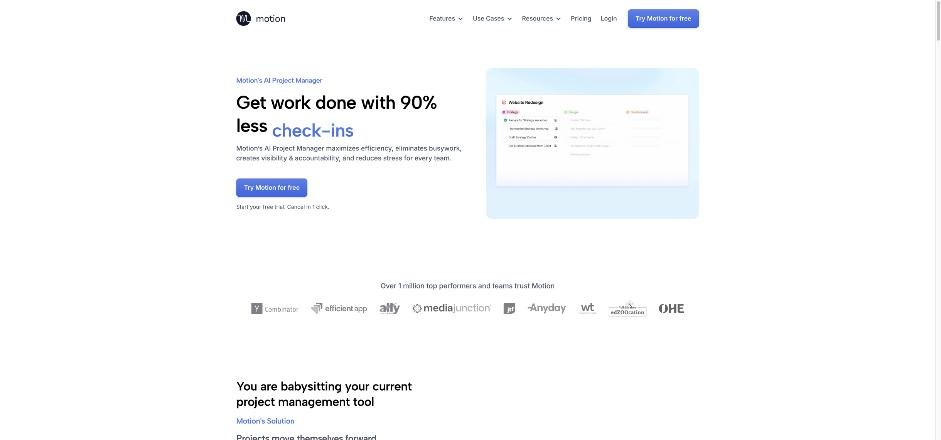Expand the Use Cases dropdown menu
The height and width of the screenshot is (440, 941).
pyautogui.click(x=492, y=19)
